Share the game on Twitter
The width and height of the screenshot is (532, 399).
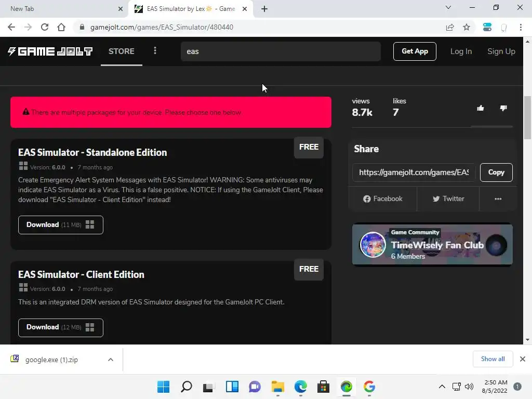[x=448, y=199]
